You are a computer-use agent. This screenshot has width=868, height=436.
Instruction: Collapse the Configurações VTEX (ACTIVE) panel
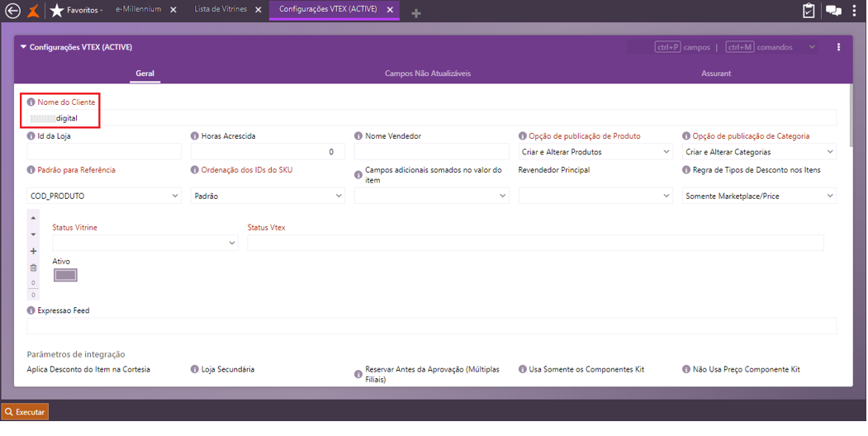[x=23, y=47]
